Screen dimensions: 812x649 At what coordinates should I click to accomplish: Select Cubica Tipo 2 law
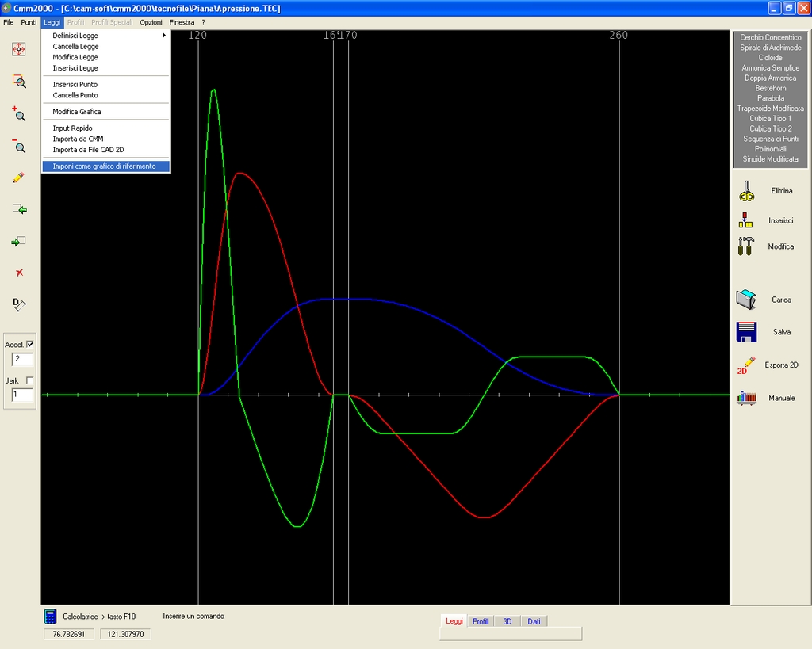pyautogui.click(x=770, y=128)
